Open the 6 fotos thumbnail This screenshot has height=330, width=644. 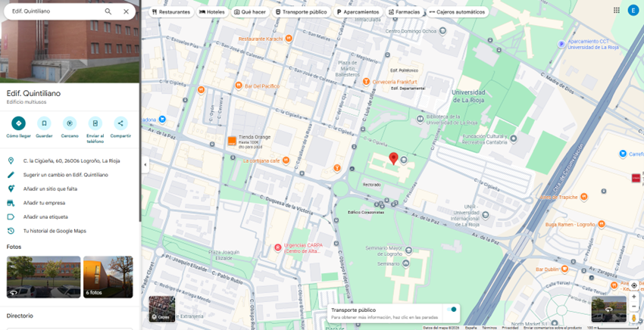(108, 277)
